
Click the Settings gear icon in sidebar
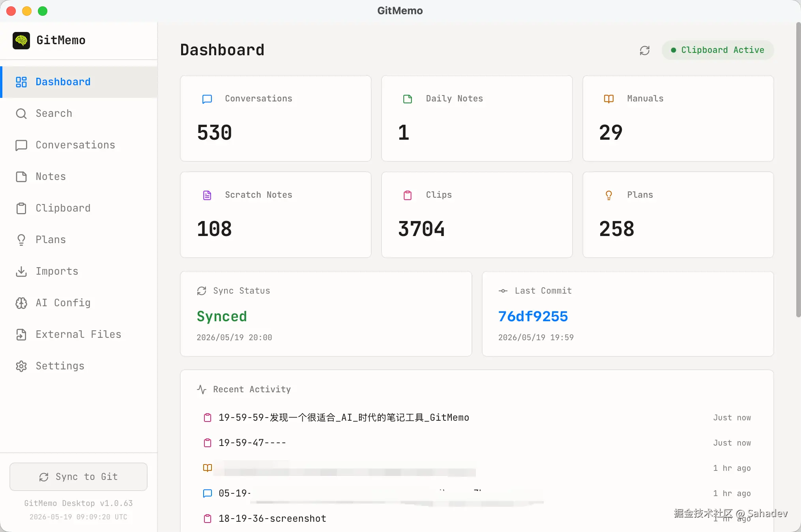[21, 366]
